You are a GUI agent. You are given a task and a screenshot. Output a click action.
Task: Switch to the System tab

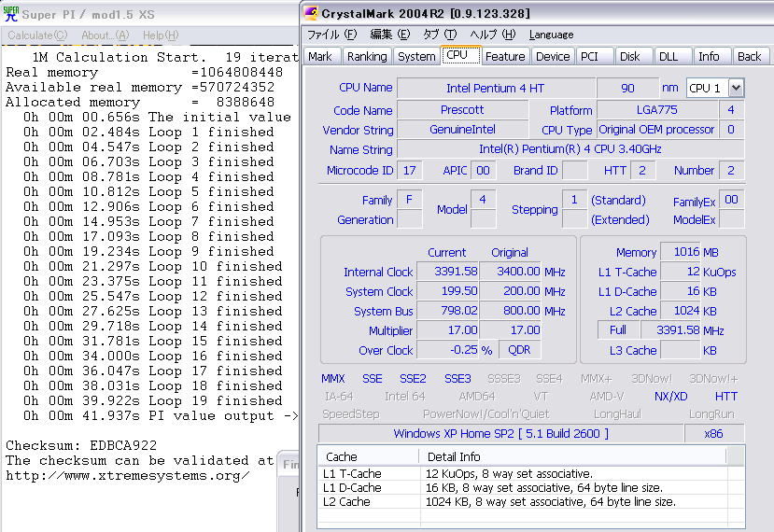click(416, 56)
